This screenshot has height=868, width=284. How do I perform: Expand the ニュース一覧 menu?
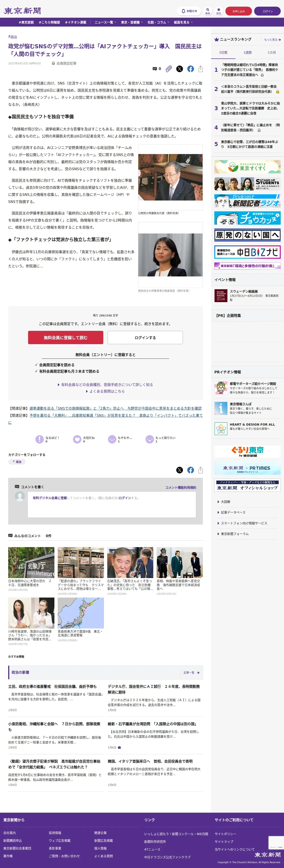(x=106, y=22)
